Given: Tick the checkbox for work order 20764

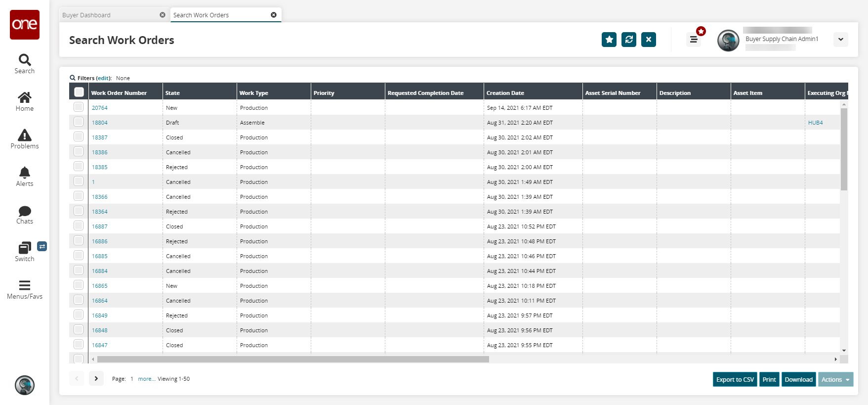Looking at the screenshot, I should pos(79,107).
